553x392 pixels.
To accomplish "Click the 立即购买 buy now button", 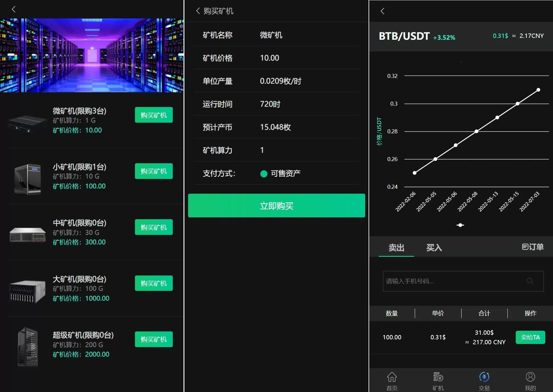I will click(x=276, y=205).
